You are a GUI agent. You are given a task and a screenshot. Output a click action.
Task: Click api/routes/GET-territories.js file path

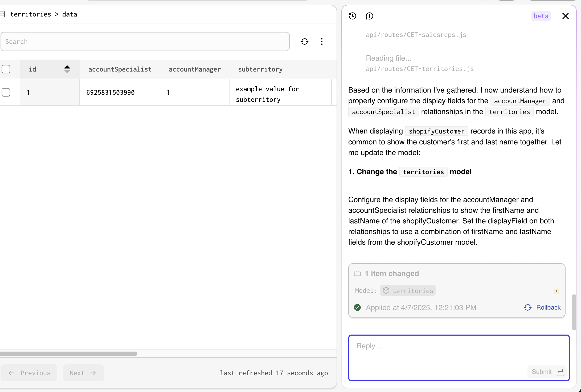[x=420, y=69]
